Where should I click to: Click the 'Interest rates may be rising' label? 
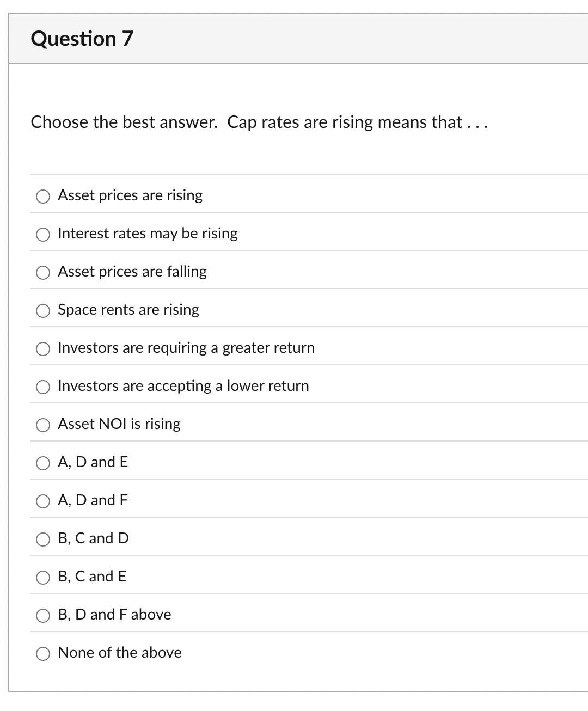point(148,233)
